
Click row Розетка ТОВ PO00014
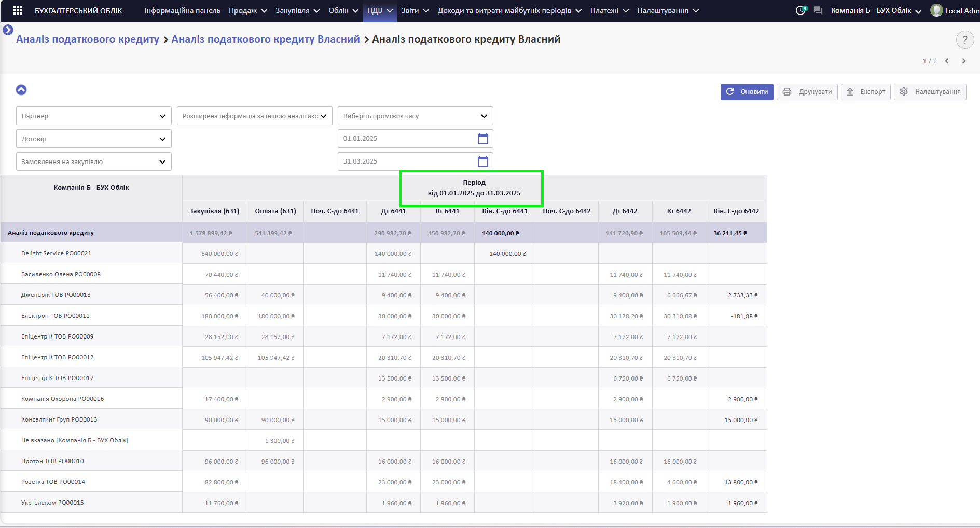click(x=384, y=482)
